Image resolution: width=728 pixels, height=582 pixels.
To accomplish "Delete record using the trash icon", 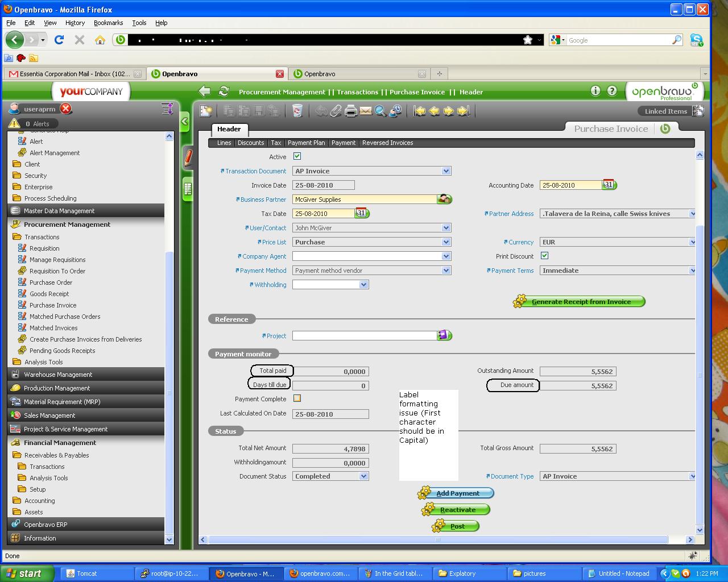I will (x=297, y=111).
